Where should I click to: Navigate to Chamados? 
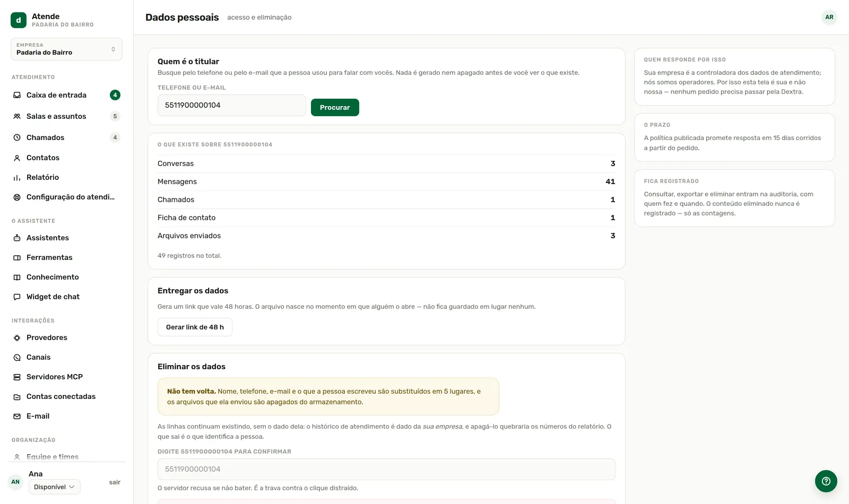pyautogui.click(x=66, y=137)
